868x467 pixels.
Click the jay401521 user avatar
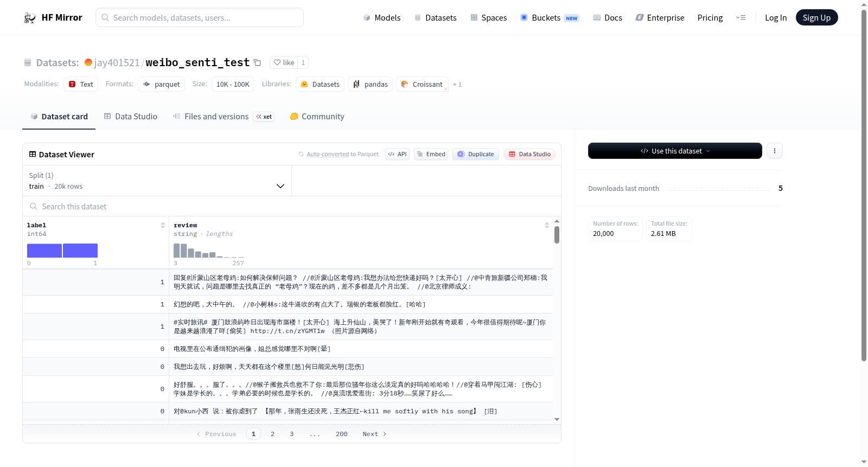coord(88,62)
